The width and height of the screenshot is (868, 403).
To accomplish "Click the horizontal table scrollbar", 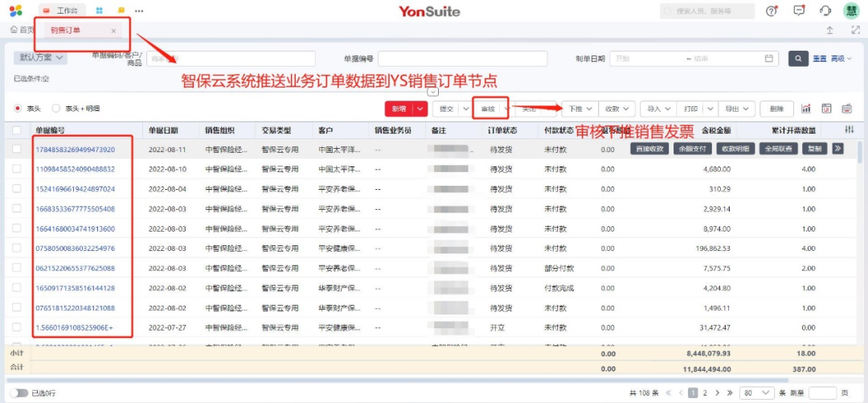I will 397,380.
